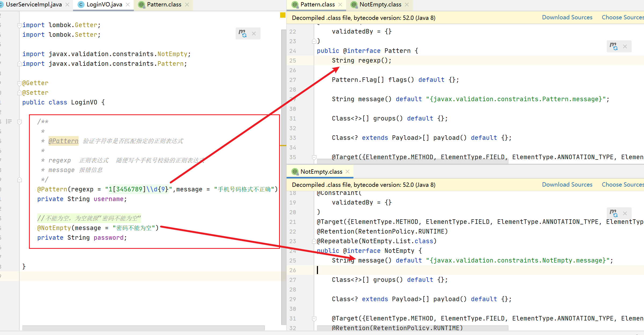The image size is (644, 335).
Task: Click Choose Sources in NotEmpty.class banner
Action: [622, 185]
